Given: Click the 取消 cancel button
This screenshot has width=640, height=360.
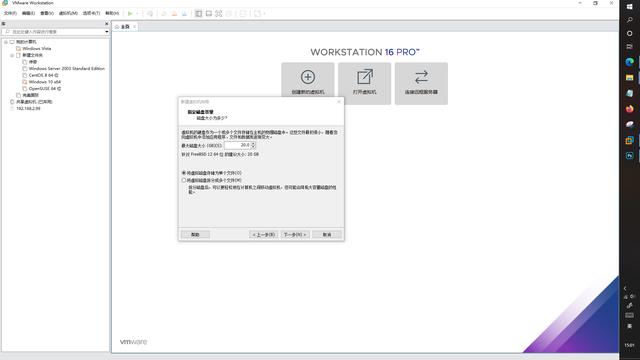Looking at the screenshot, I should point(327,235).
